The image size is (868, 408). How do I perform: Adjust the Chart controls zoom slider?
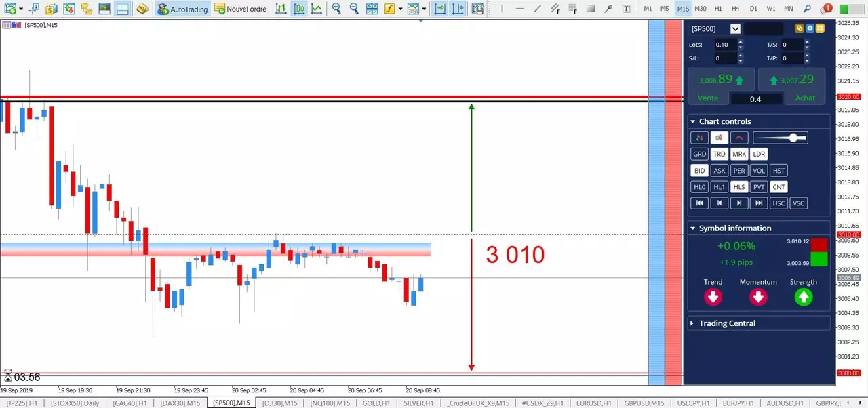(x=780, y=138)
